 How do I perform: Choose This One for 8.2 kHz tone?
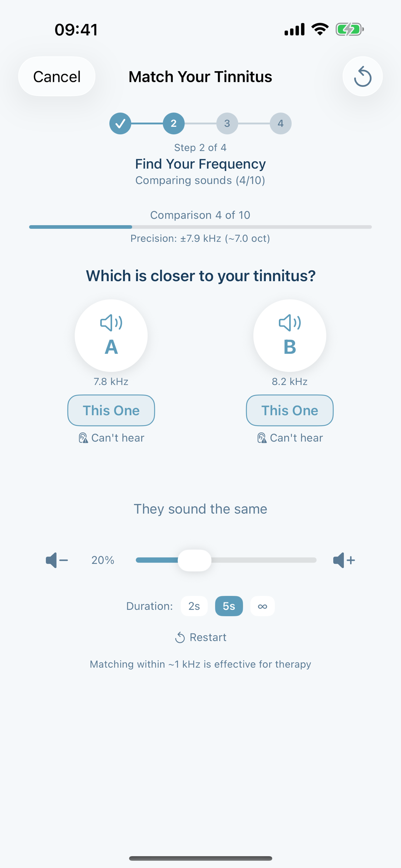289,411
